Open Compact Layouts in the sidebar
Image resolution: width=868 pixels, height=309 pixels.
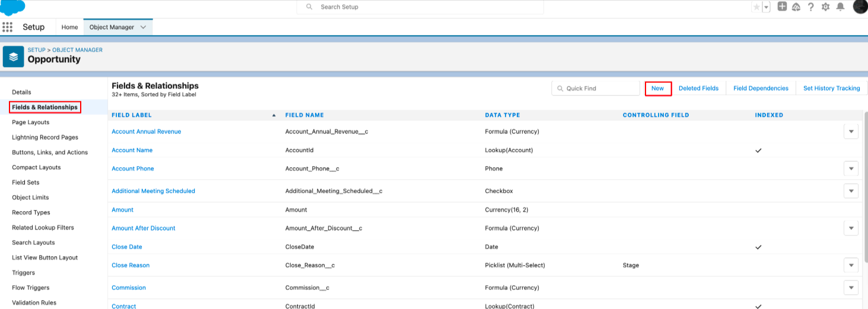(x=36, y=167)
